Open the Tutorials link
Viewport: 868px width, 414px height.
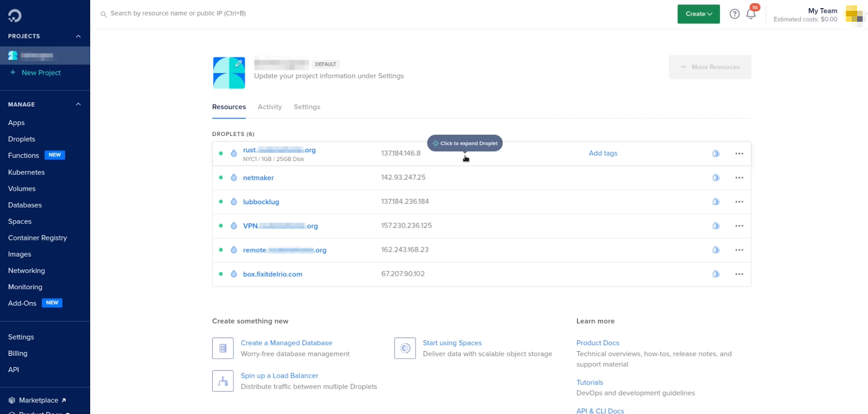point(590,383)
